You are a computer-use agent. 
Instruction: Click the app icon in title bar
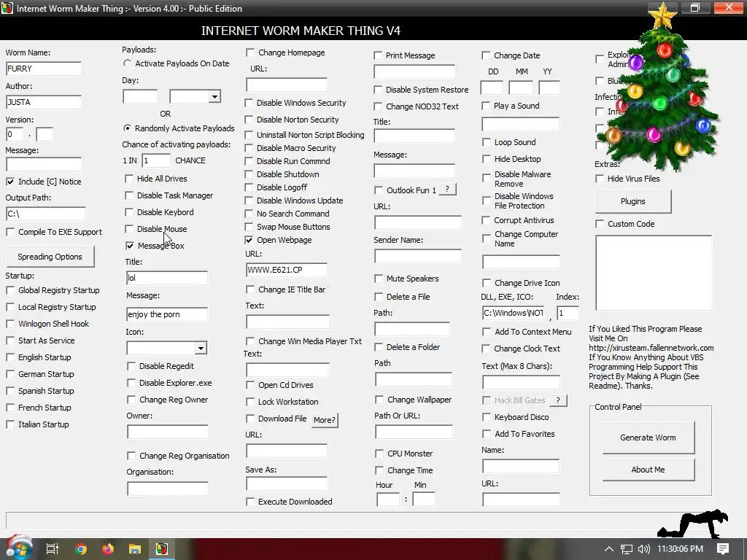[7, 8]
